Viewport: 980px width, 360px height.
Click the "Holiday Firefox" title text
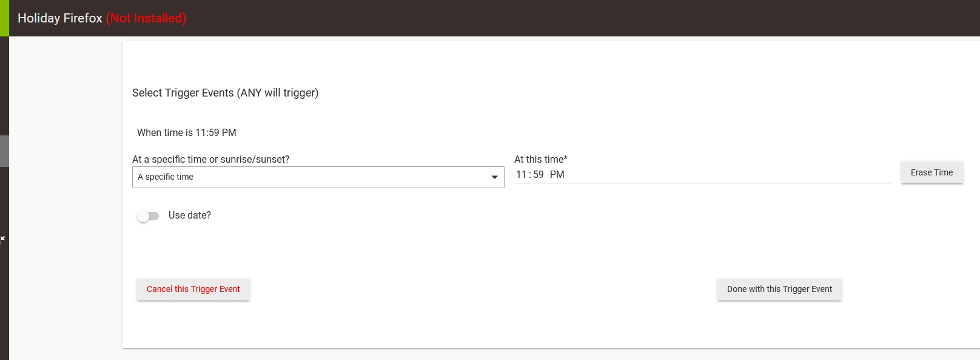click(59, 18)
